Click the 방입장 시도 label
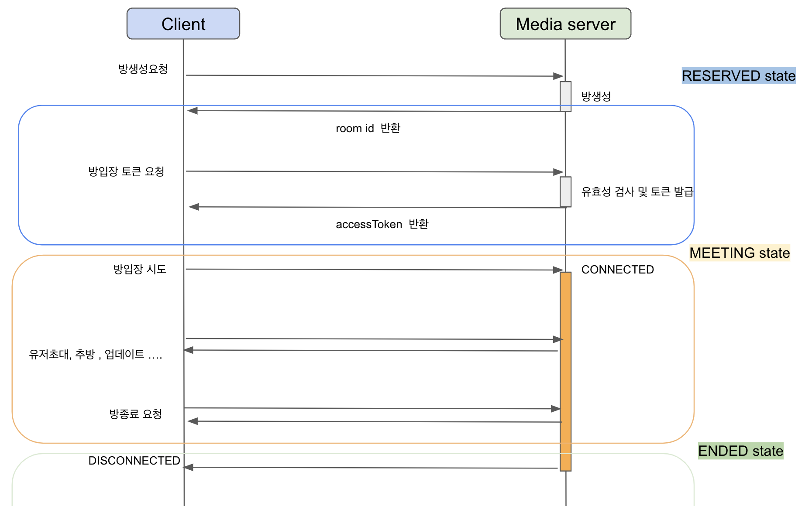 pos(140,269)
